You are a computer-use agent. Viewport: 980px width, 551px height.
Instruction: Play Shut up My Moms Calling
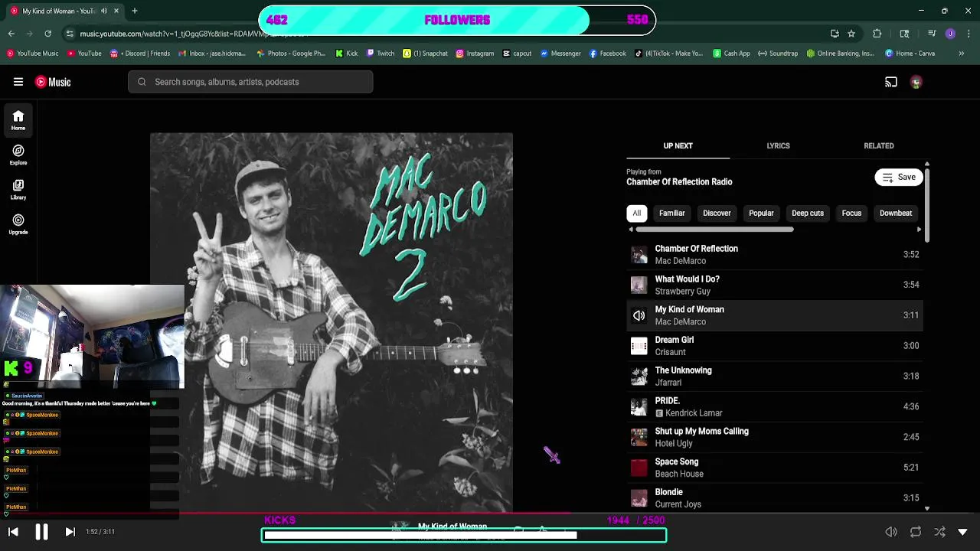774,437
